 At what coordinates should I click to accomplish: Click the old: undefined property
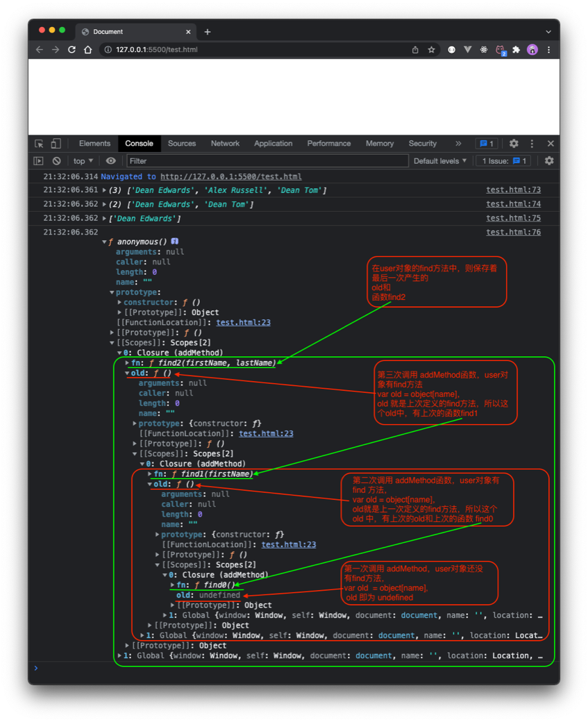[x=208, y=595]
